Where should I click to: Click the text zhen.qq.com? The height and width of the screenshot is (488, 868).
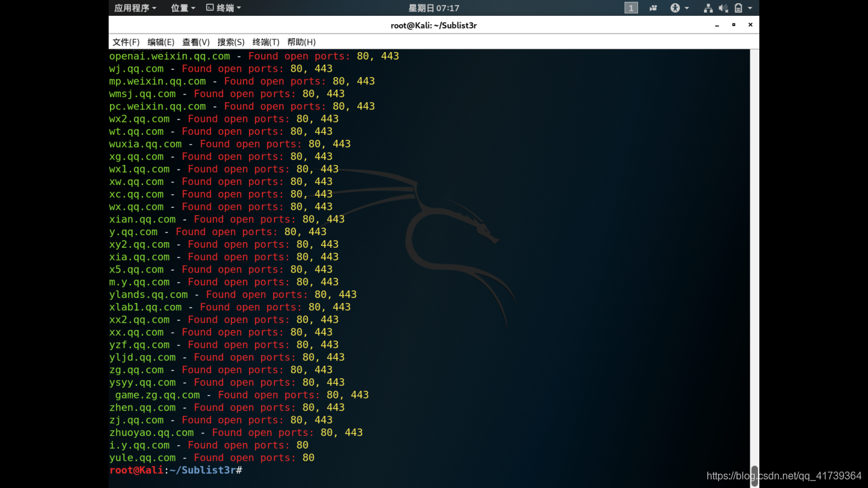(x=142, y=407)
